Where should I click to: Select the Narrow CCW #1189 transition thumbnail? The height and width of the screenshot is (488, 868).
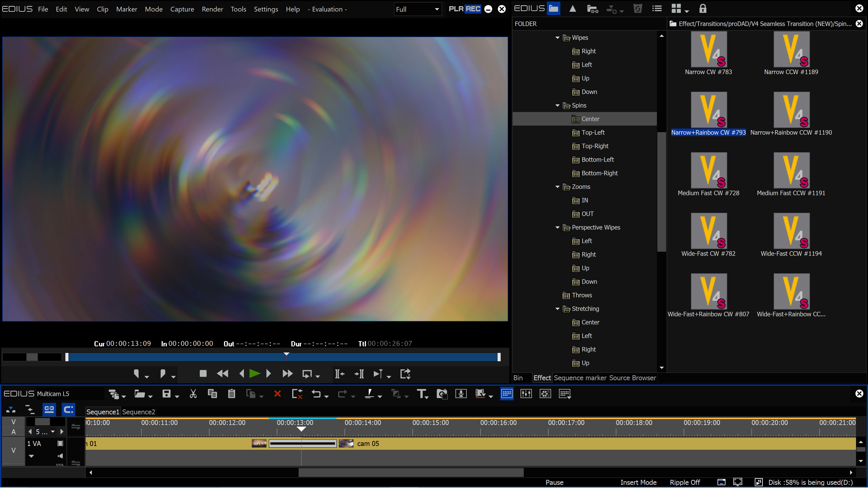[792, 49]
